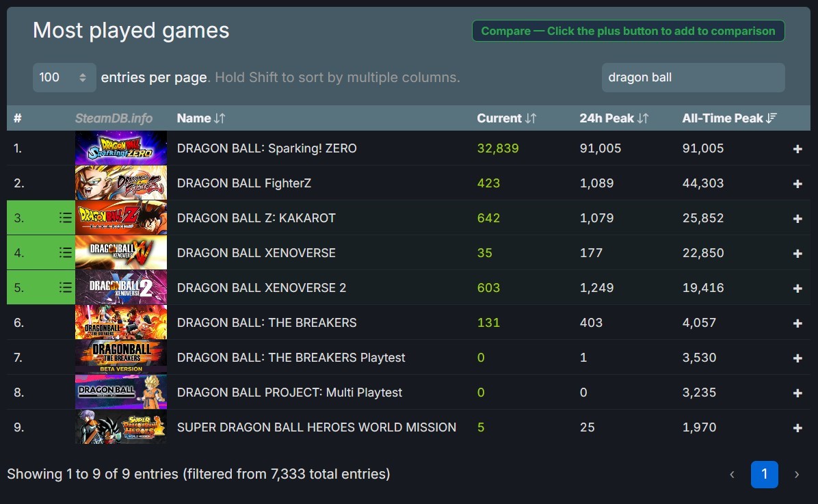Add DRAGON BALL XENOVERSE row plus button
Screen dimensions: 818x504
797,254
